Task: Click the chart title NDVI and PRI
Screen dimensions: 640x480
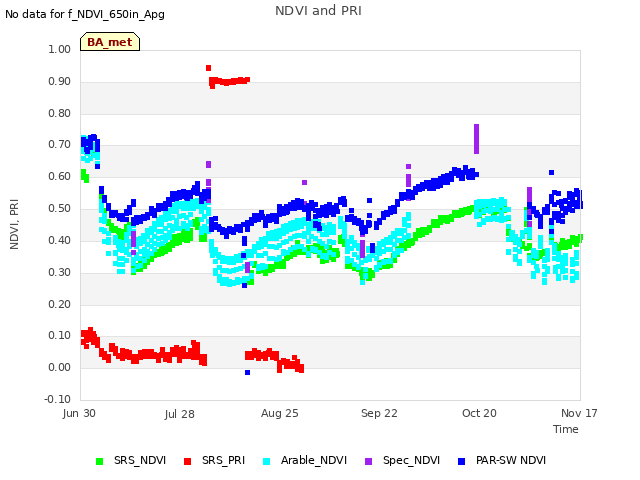Action: pyautogui.click(x=318, y=11)
